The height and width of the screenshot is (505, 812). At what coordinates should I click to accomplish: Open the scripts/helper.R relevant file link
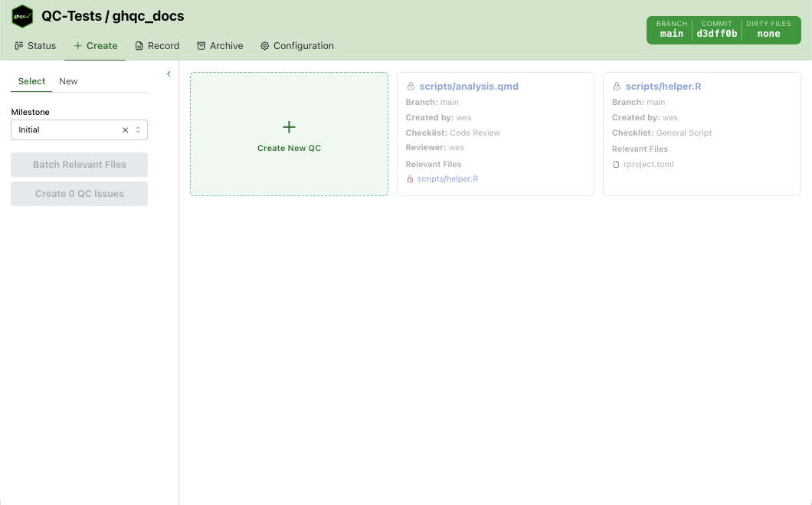coord(447,179)
